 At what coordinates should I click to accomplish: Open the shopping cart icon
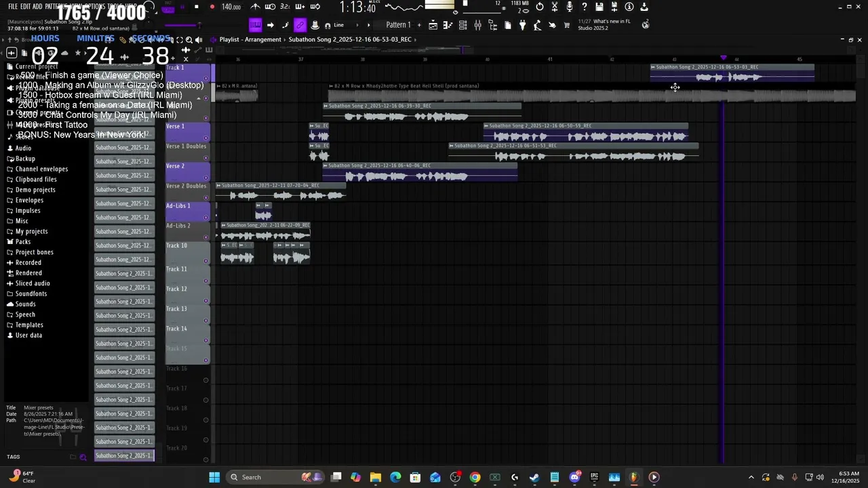click(x=567, y=25)
